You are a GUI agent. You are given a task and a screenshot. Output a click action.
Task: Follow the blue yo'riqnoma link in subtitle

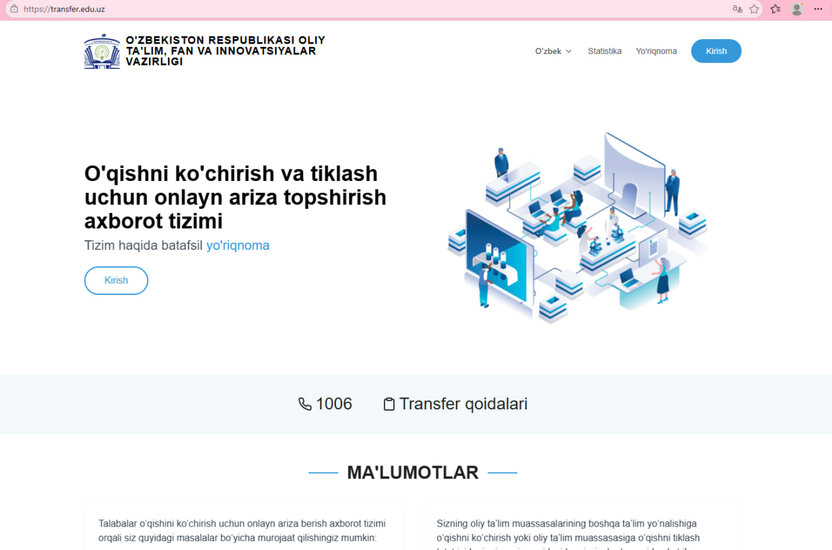coord(237,245)
